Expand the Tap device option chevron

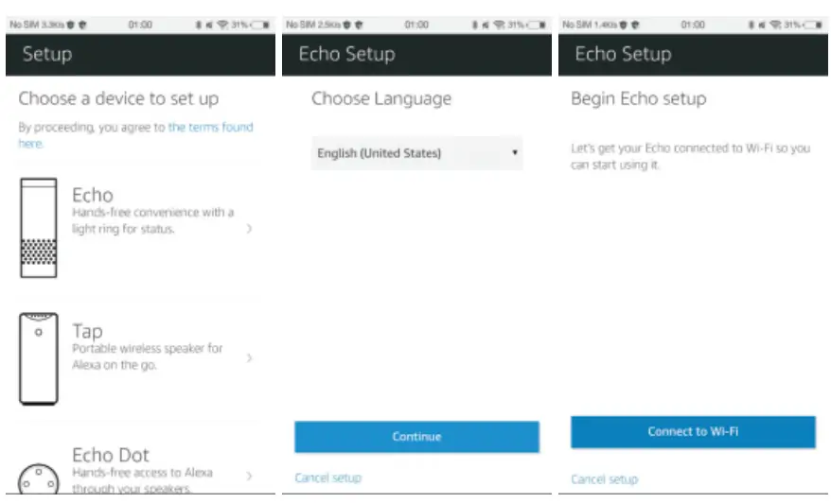[x=249, y=358]
